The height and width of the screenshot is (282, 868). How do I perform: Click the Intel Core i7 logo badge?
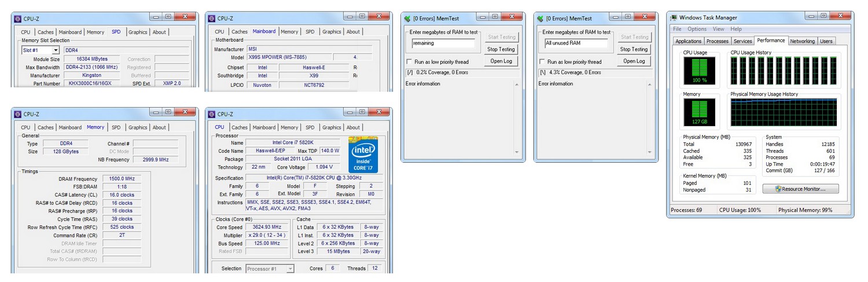(362, 154)
